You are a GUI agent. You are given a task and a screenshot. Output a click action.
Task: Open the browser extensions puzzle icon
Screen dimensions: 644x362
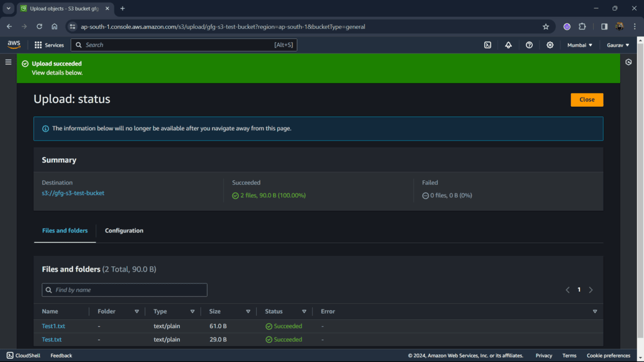point(582,26)
